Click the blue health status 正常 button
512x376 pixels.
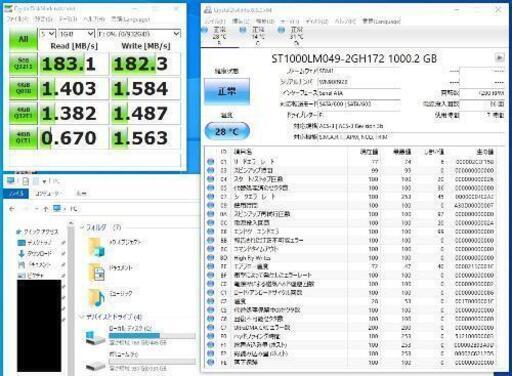point(227,91)
